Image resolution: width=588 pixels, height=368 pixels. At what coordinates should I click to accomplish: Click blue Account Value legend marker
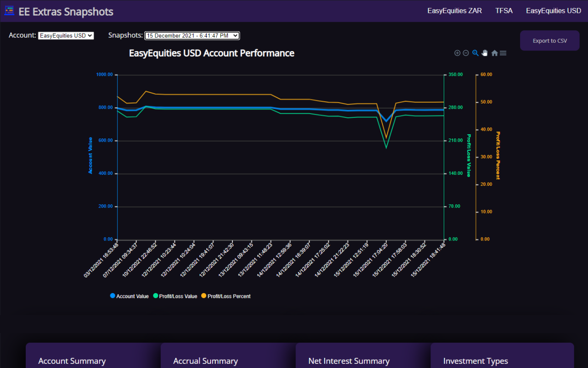[113, 296]
